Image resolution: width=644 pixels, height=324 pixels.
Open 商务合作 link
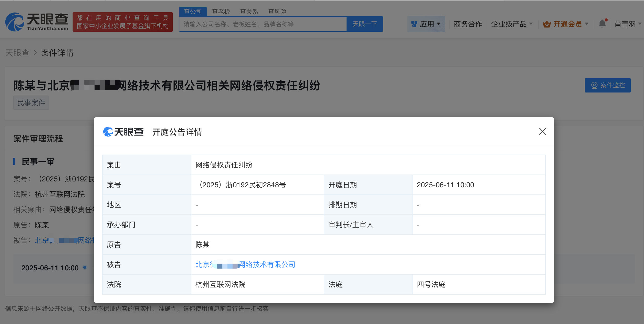(468, 24)
